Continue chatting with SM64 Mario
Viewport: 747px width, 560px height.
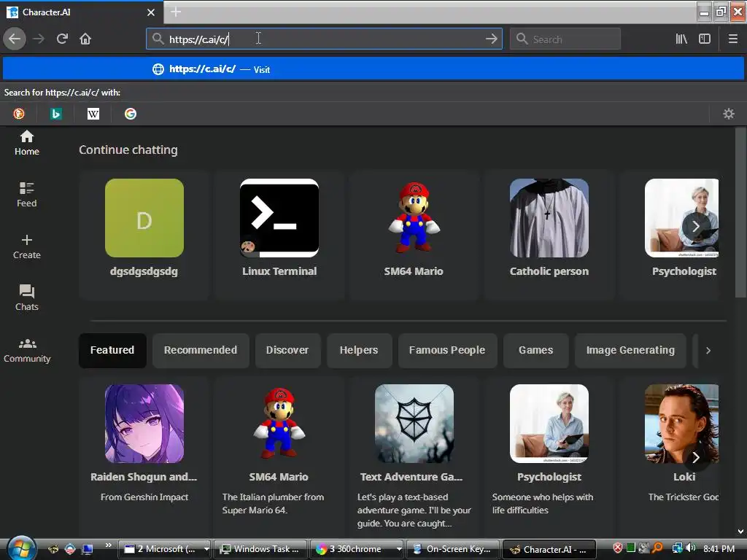pyautogui.click(x=414, y=234)
